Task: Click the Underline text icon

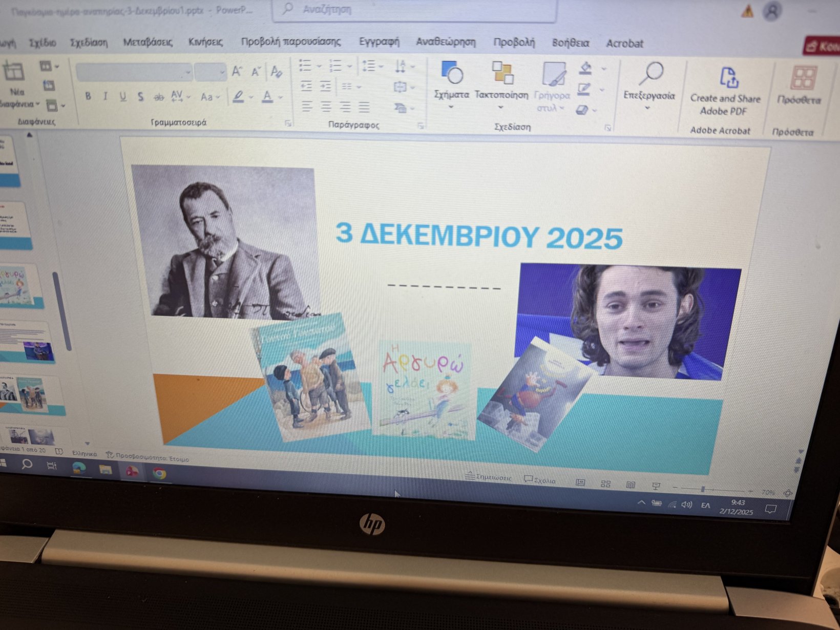Action: point(123,96)
